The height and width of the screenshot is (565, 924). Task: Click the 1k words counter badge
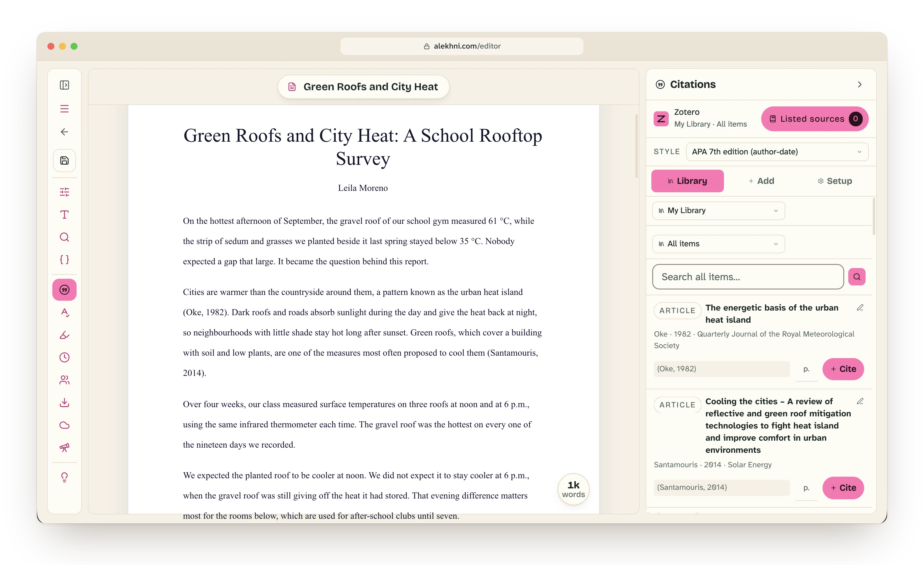(x=573, y=489)
